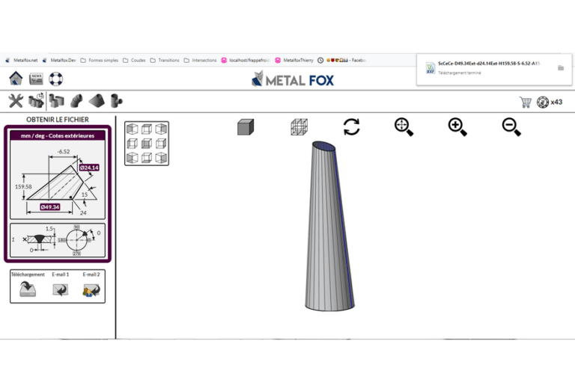Select the top-right cube in view grid
This screenshot has height=392, width=575.
point(161,129)
